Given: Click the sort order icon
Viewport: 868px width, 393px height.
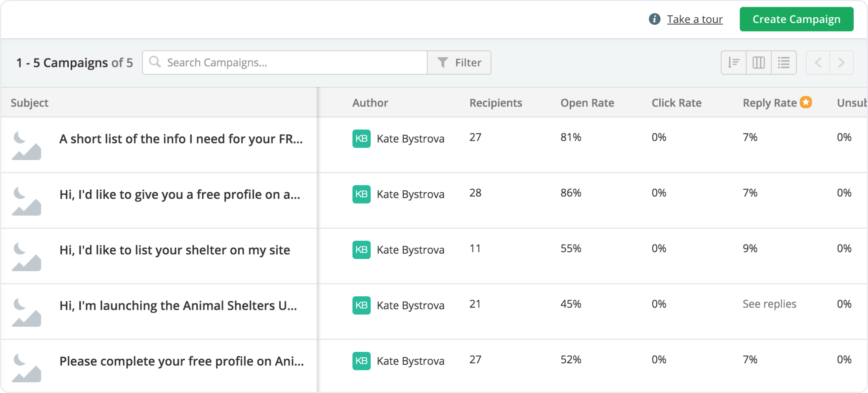Looking at the screenshot, I should 733,62.
